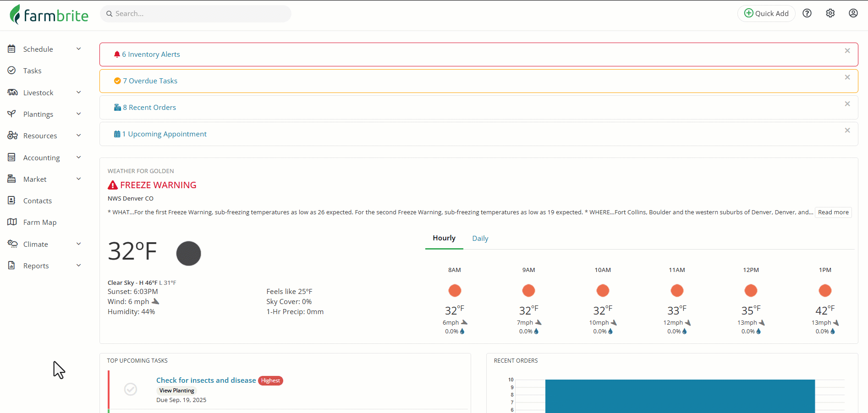Image resolution: width=868 pixels, height=413 pixels.
Task: Dismiss the Overdue Tasks banner
Action: (x=847, y=77)
